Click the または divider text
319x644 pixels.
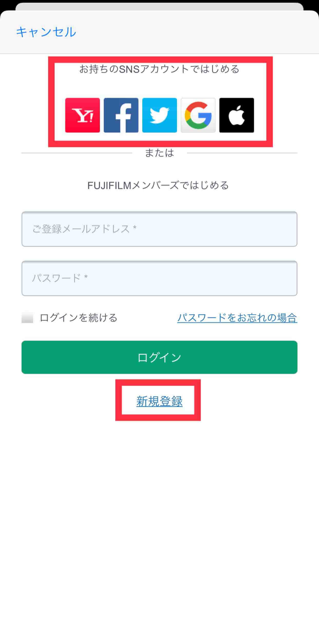point(159,153)
